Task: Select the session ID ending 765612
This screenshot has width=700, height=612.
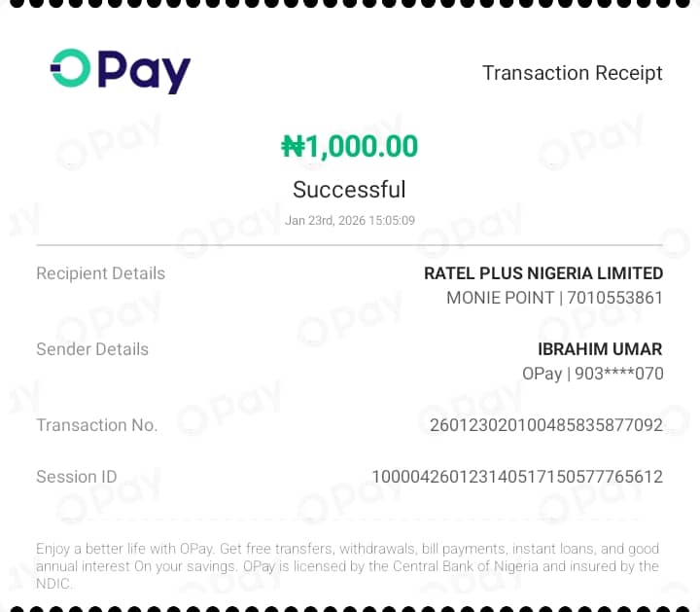Action: (516, 477)
